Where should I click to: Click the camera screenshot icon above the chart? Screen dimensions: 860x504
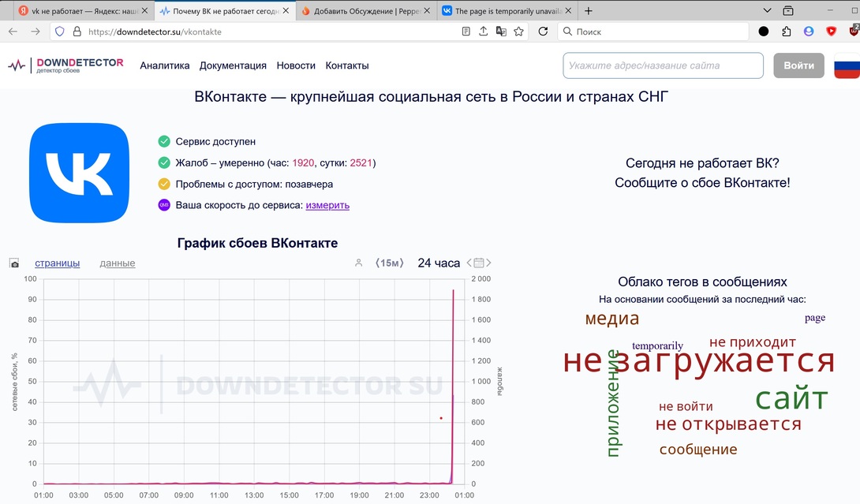click(x=14, y=263)
